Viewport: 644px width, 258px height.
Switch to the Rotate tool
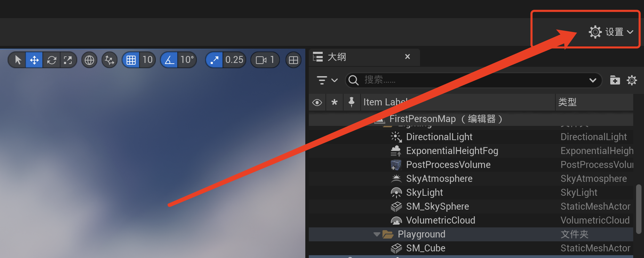click(x=51, y=60)
